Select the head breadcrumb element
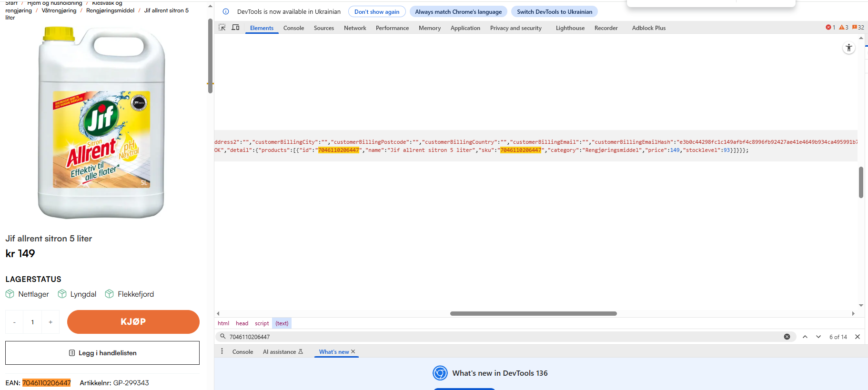This screenshot has height=390, width=868. (242, 323)
